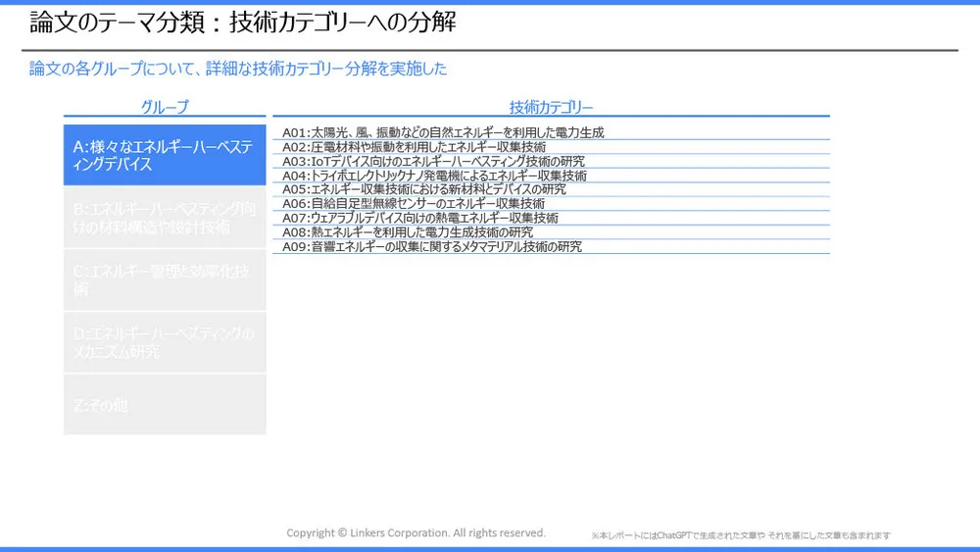Select faded group B: エネルギーハーベスティング向けの材料構造や設計技術
Image resolution: width=980 pixels, height=552 pixels.
165,218
